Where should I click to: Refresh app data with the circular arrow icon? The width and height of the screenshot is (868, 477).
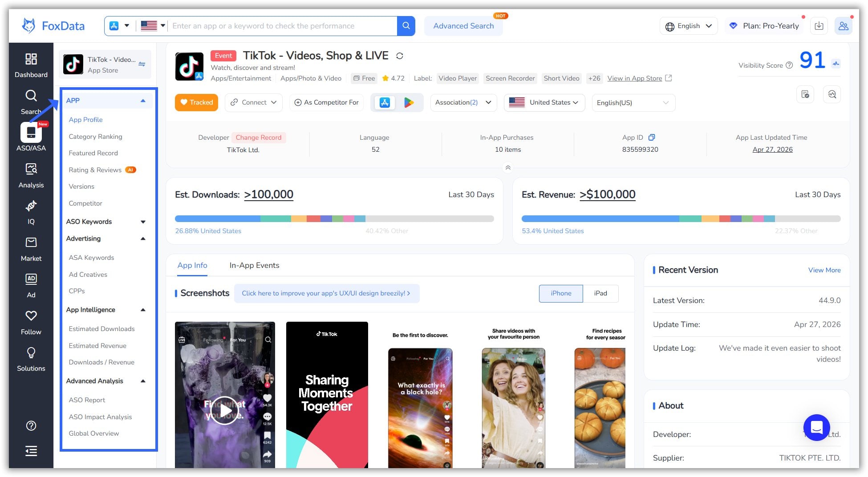click(400, 56)
